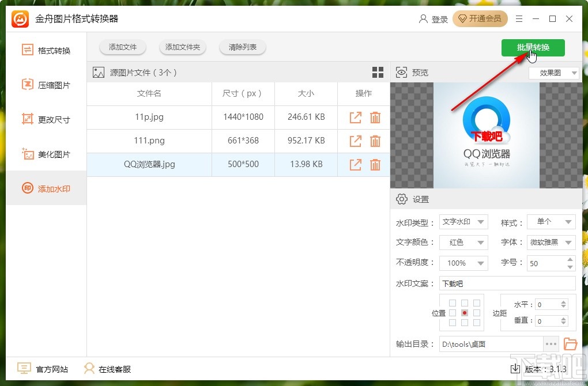Delete QQ浏览器.jpg using its trash icon
Image resolution: width=588 pixels, height=386 pixels.
375,164
